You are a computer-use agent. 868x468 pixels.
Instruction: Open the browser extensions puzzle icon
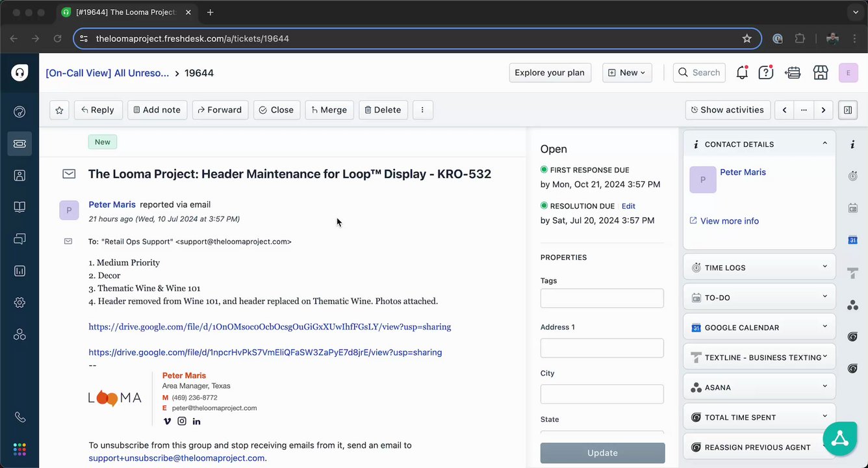pos(800,38)
